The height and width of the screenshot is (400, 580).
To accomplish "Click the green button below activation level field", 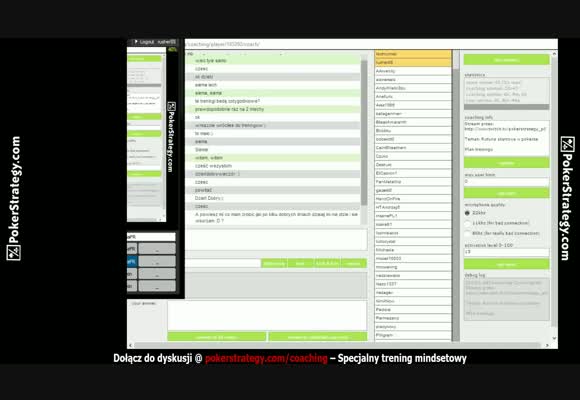I will [x=506, y=264].
